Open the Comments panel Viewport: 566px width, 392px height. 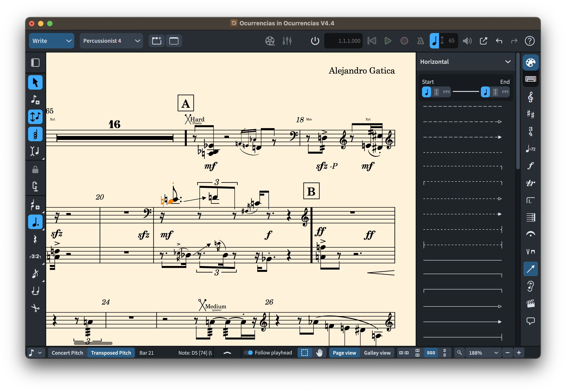coord(530,321)
